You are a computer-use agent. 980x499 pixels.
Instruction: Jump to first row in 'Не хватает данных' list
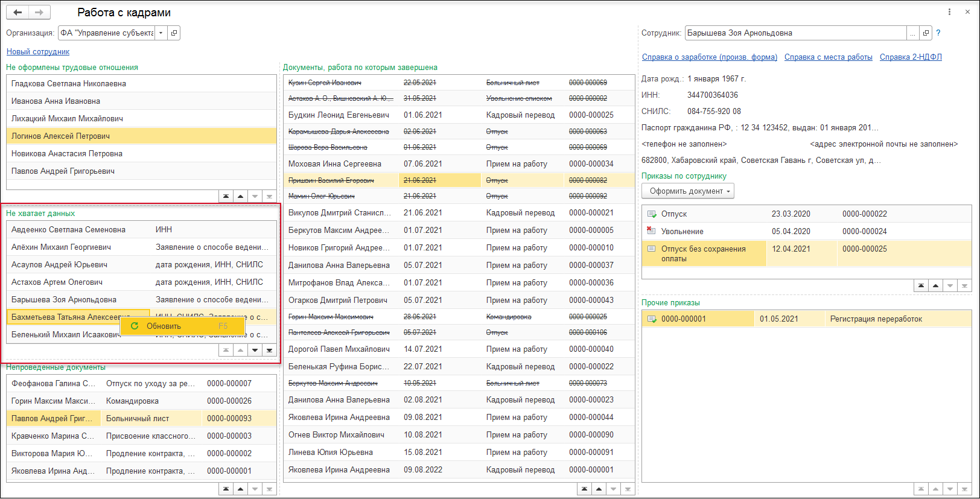(x=226, y=350)
